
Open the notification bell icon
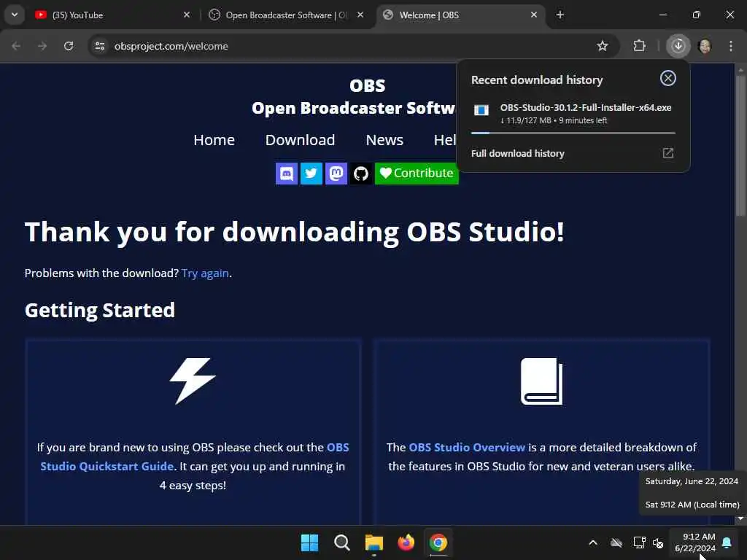click(727, 542)
